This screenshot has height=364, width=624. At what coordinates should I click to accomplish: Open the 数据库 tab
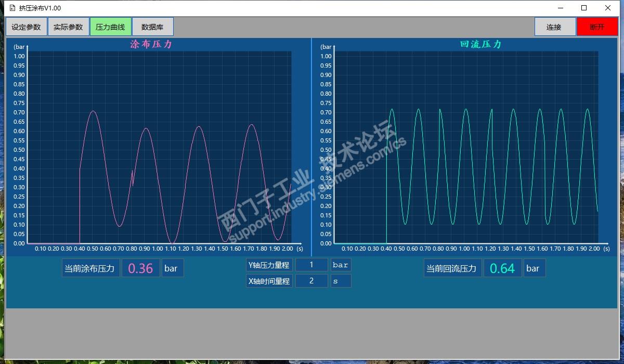152,27
